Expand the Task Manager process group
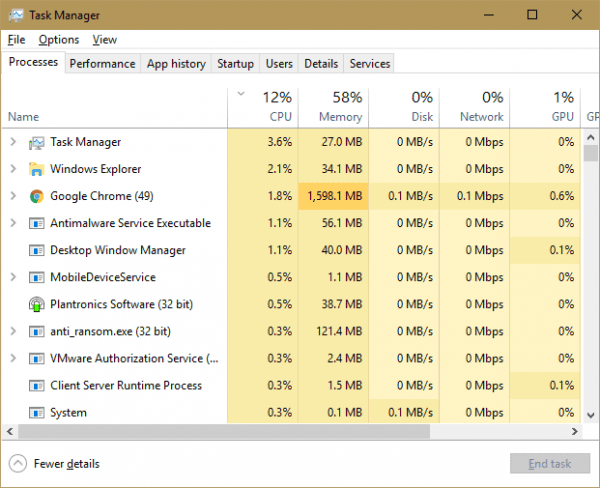600x488 pixels. (x=13, y=142)
